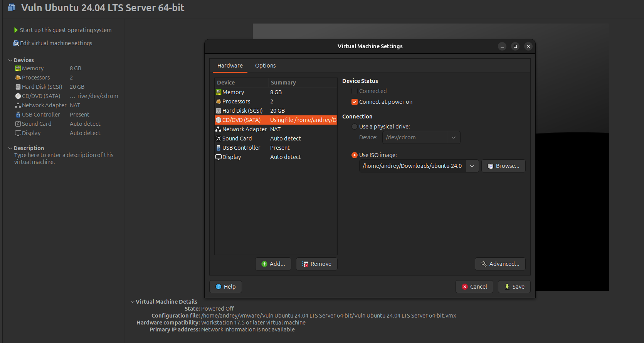The image size is (644, 343).
Task: Click Memory icon in settings device list
Action: point(219,92)
